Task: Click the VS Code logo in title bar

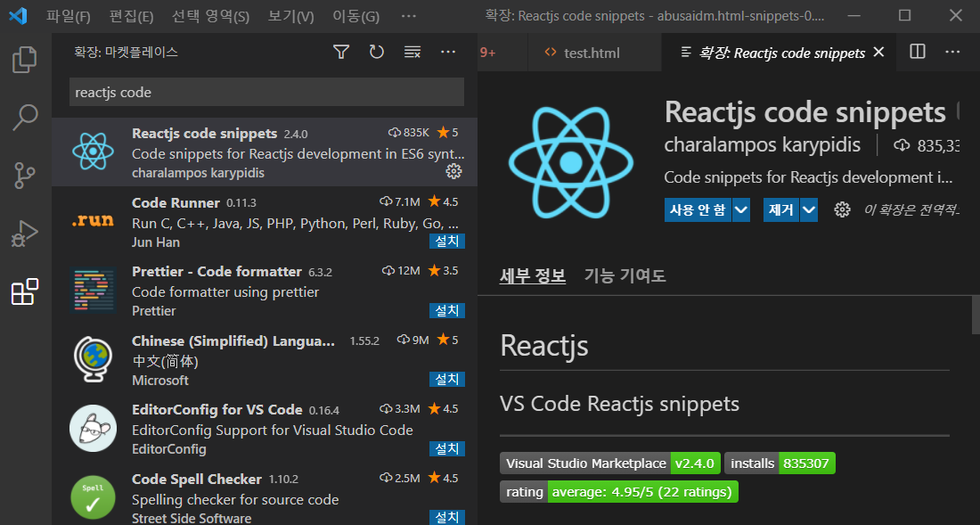Action: [18, 16]
